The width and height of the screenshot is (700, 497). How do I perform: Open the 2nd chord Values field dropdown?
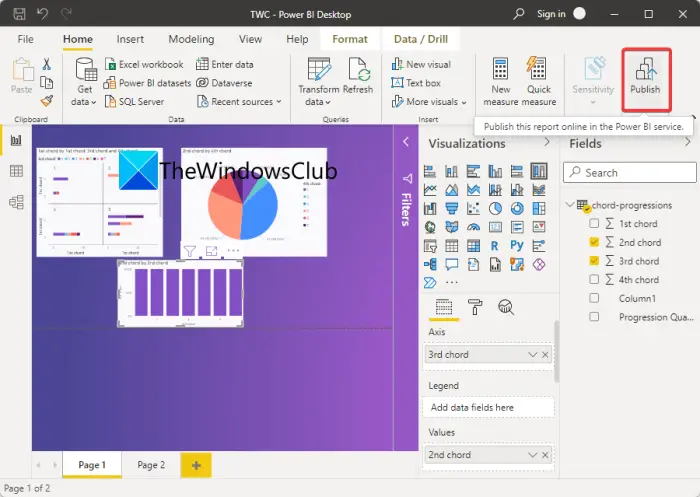[532, 455]
